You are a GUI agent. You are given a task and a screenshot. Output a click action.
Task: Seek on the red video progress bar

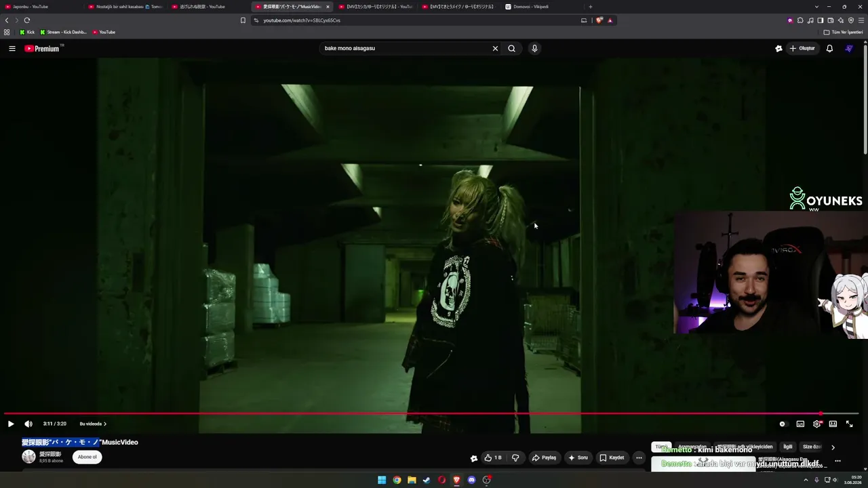tap(431, 413)
